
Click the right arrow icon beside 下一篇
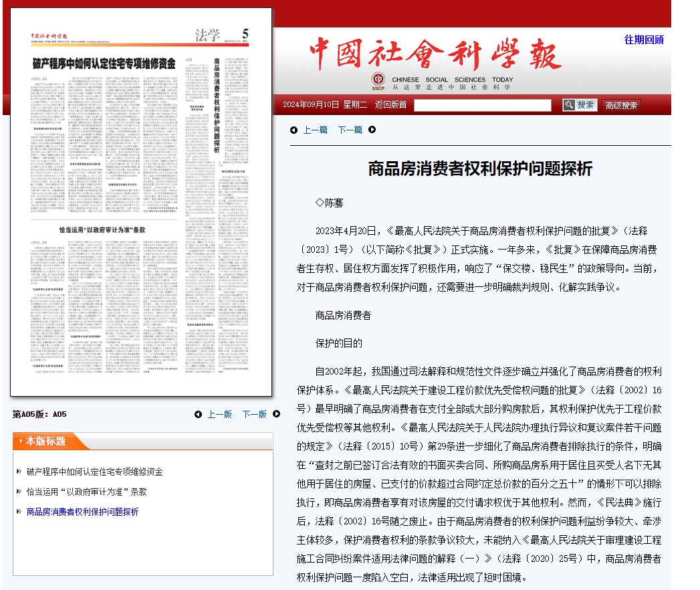(x=372, y=130)
